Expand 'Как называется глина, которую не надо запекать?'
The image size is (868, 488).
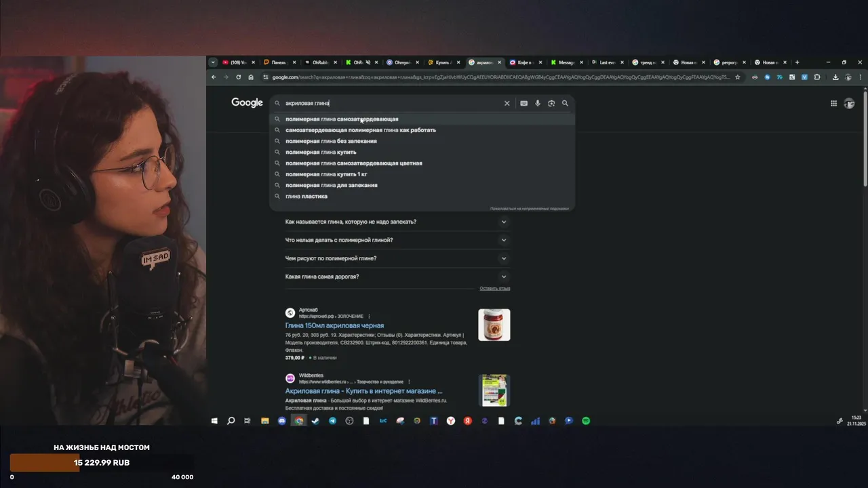coord(397,222)
